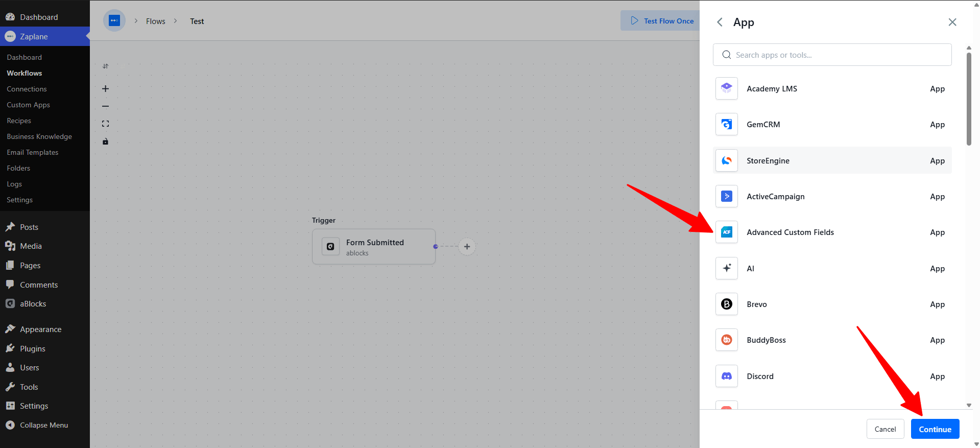Open the Zaplane menu item

[45, 36]
